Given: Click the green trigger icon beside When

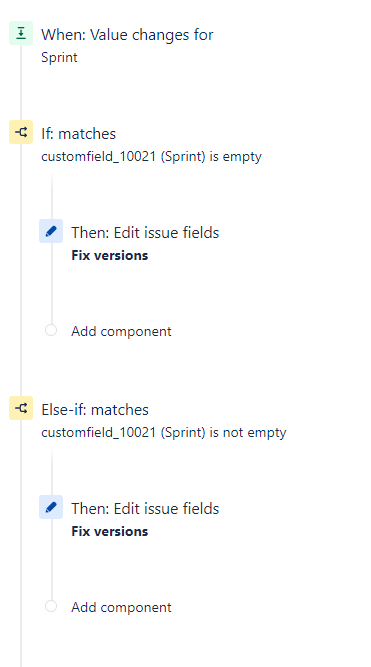Looking at the screenshot, I should (x=21, y=33).
